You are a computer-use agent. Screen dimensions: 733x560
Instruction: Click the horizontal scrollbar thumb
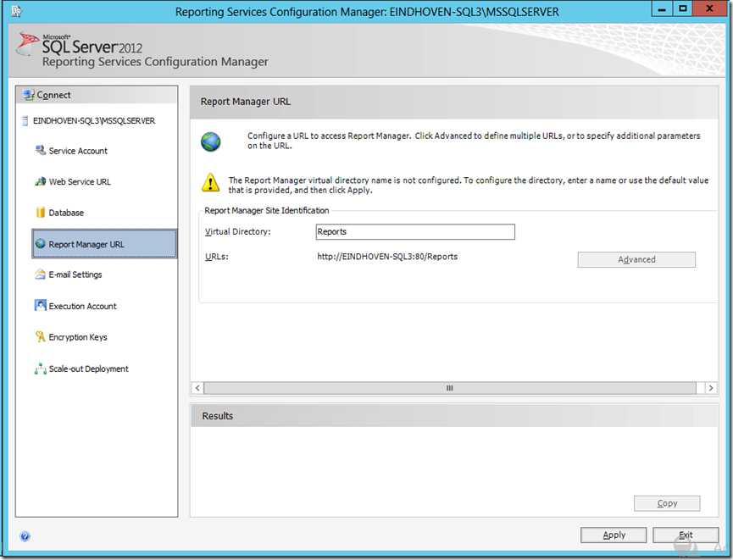click(x=450, y=388)
